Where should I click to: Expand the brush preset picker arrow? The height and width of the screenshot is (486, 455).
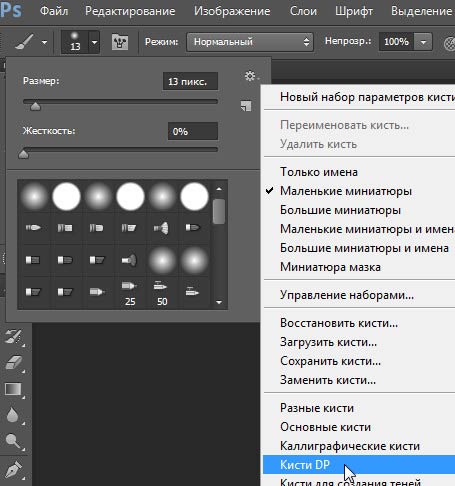click(x=94, y=42)
